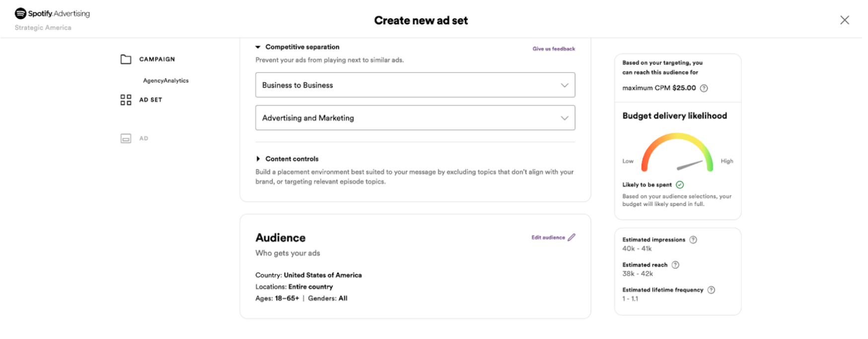Image resolution: width=868 pixels, height=339 pixels.
Task: Open AgencyAnalytics campaign in sidebar
Action: click(166, 81)
